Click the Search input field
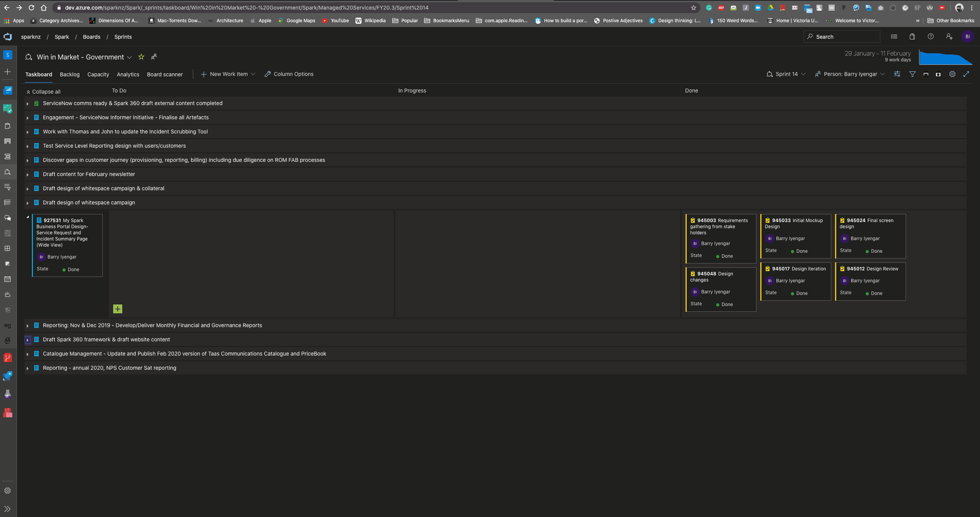This screenshot has width=980, height=517. click(842, 37)
